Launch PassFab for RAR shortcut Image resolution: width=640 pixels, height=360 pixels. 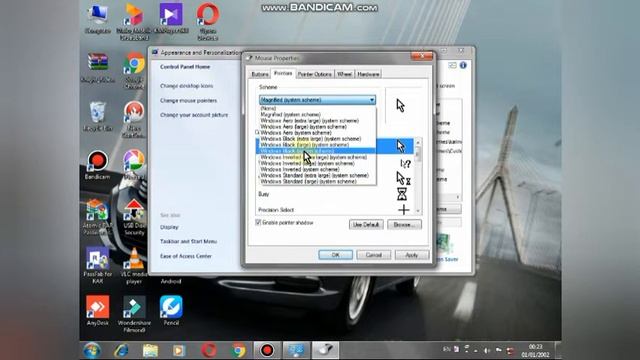98,265
